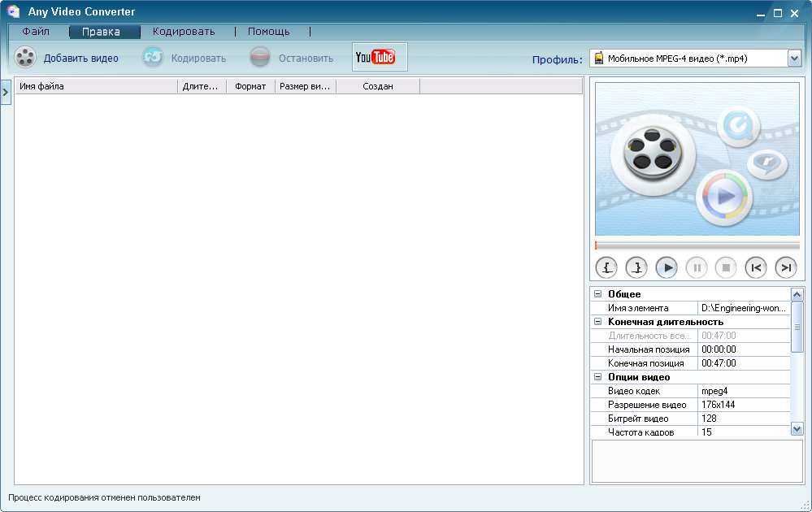Click the Кодировать toolbar icon
Viewport: 812px width, 512px height.
point(154,58)
